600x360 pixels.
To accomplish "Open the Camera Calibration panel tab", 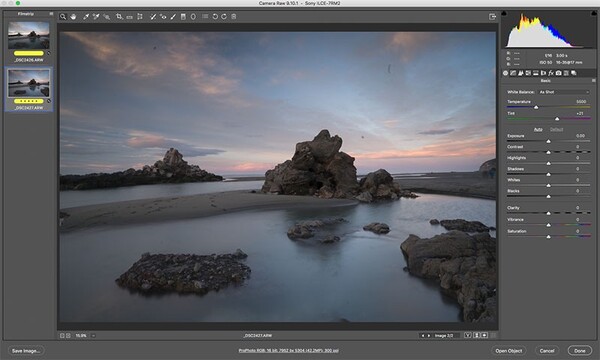I will coord(558,73).
